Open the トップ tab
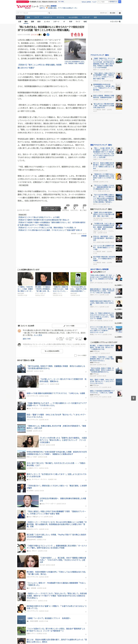 point(20,17)
